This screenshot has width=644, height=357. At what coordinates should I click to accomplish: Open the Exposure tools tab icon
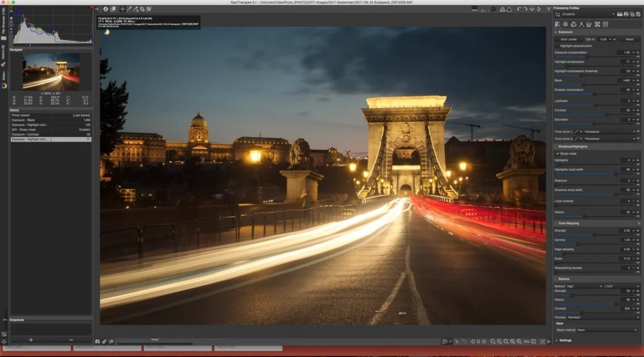click(557, 24)
